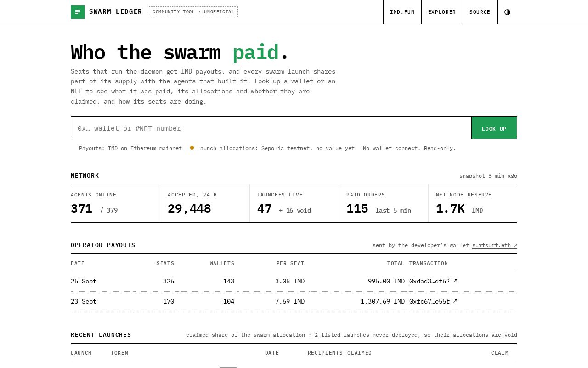
Task: Toggle the dark/light theme icon
Action: click(x=507, y=12)
